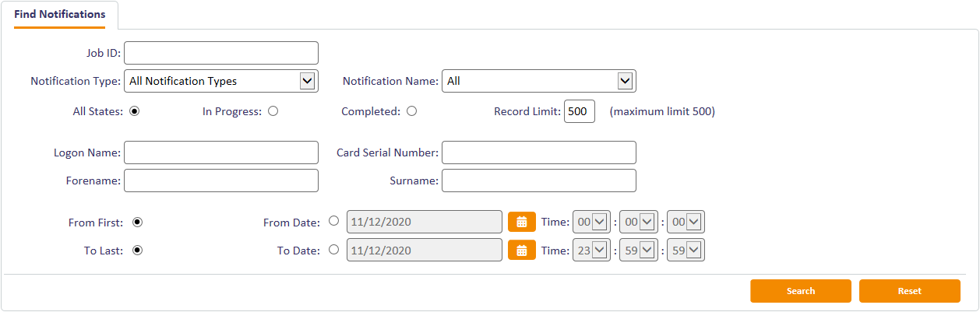Focus the Job ID input field

[x=221, y=53]
